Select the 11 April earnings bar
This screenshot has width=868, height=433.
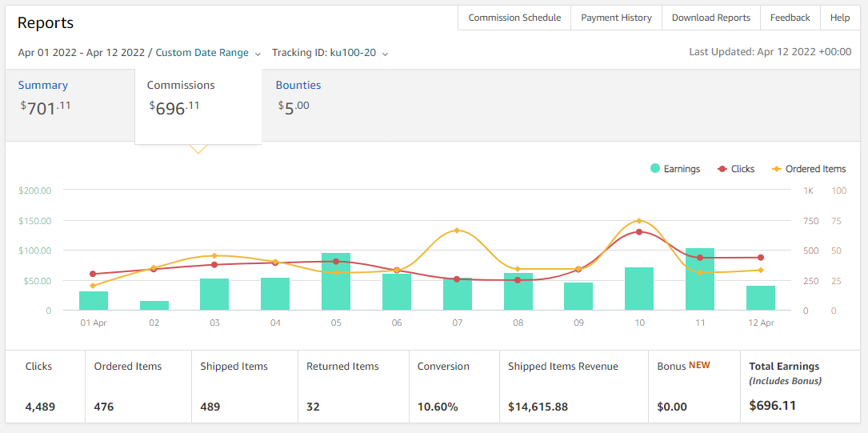click(700, 279)
